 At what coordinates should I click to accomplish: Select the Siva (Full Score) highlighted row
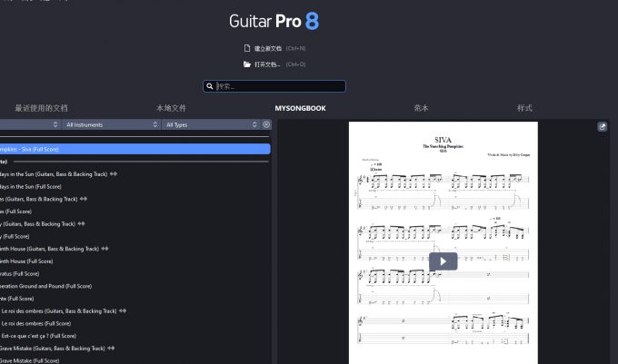tap(135, 149)
